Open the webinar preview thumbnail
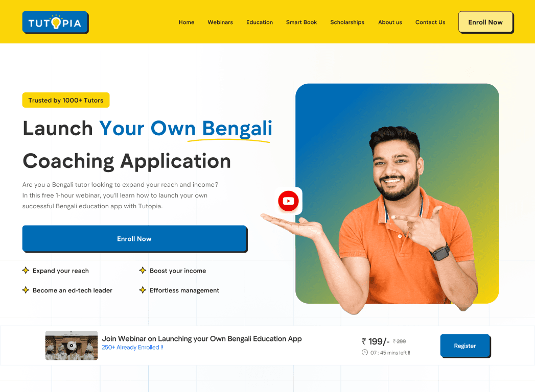 click(72, 346)
